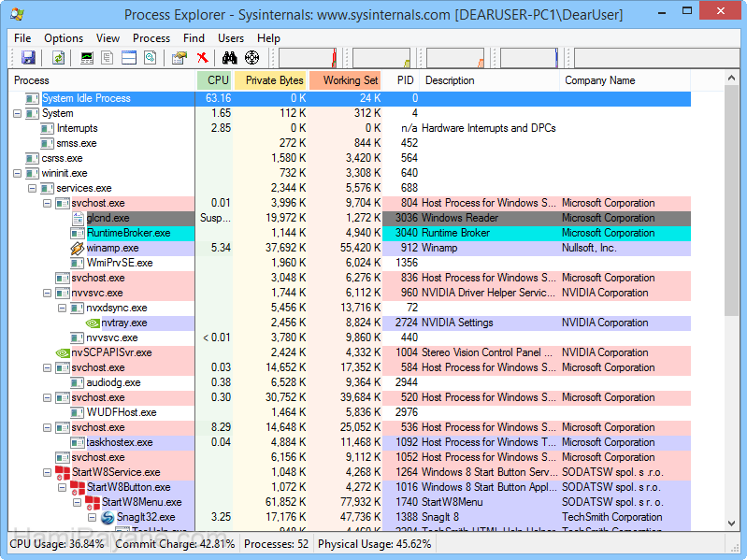
Task: Click the mini graph with blue line
Action: coord(529,58)
